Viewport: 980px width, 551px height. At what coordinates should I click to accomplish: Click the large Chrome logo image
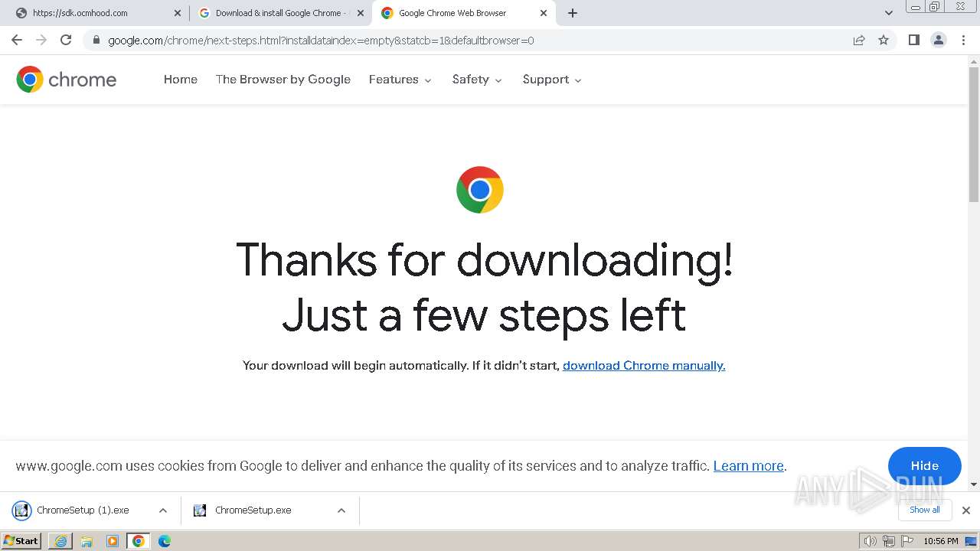click(480, 190)
